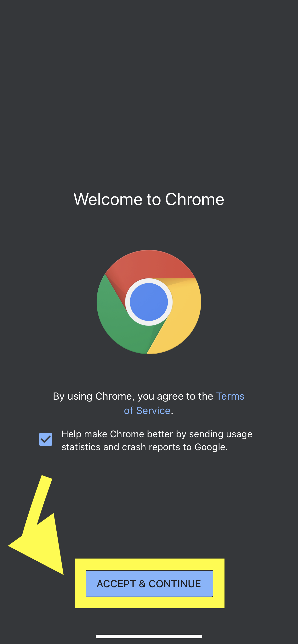Click the blue center of Chrome logo
Screen dimensions: 298x644
tap(149, 302)
